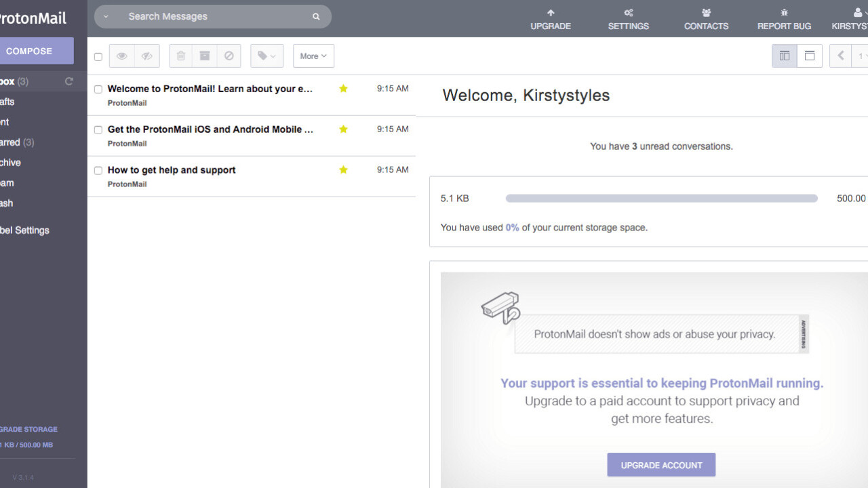Toggle the select-all messages checkbox

coord(98,57)
